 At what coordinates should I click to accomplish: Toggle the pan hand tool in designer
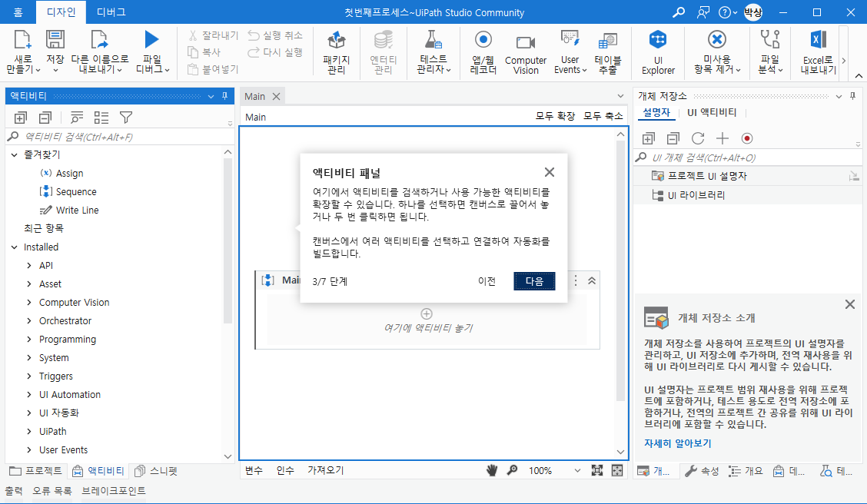click(492, 470)
